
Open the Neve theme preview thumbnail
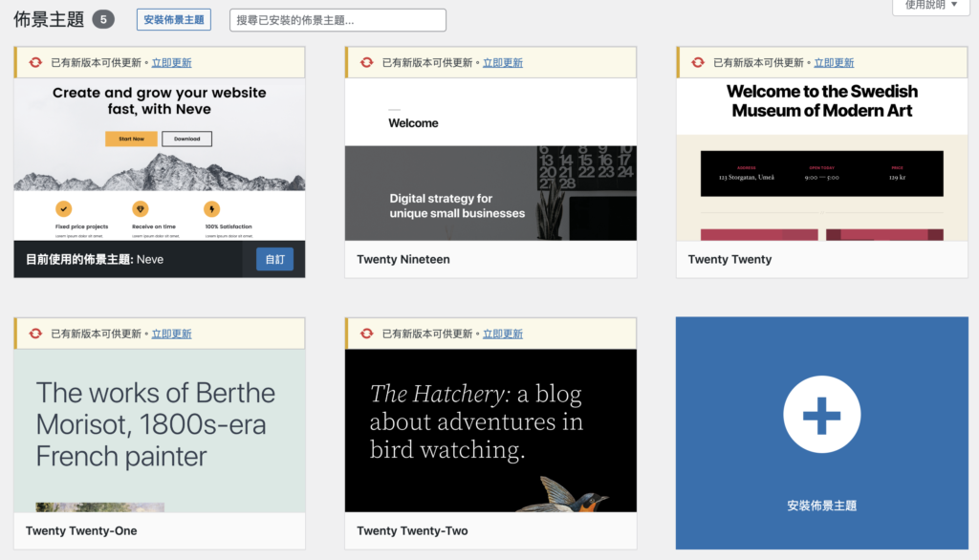point(160,160)
